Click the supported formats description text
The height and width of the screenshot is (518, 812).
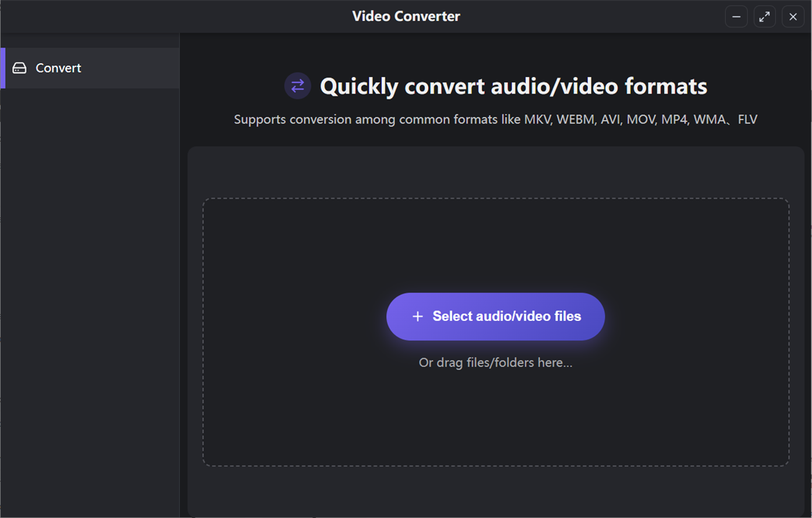click(496, 119)
